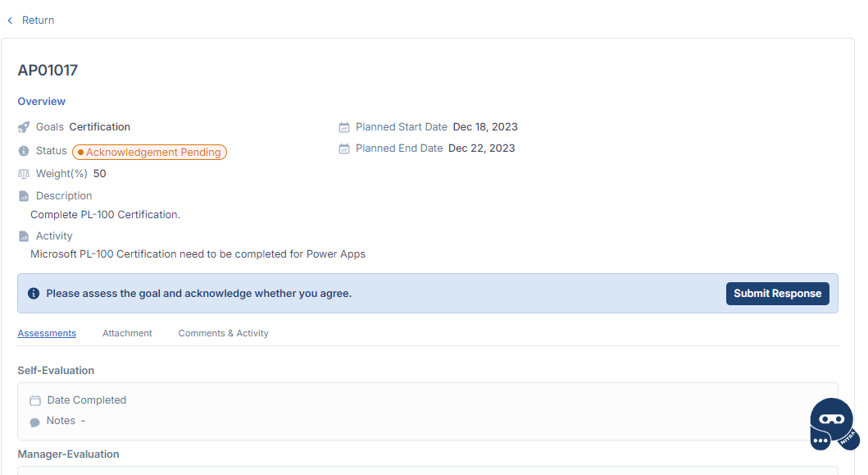
Task: Click the calendar icon for Planned End Date
Action: coord(344,148)
